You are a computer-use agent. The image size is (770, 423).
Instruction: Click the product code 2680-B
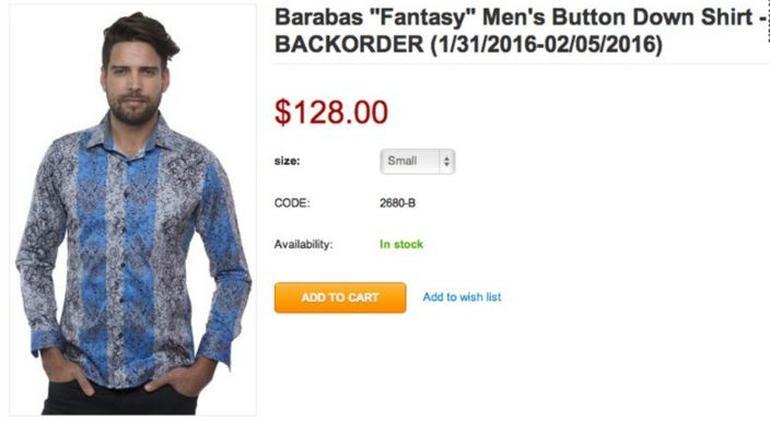tap(397, 203)
